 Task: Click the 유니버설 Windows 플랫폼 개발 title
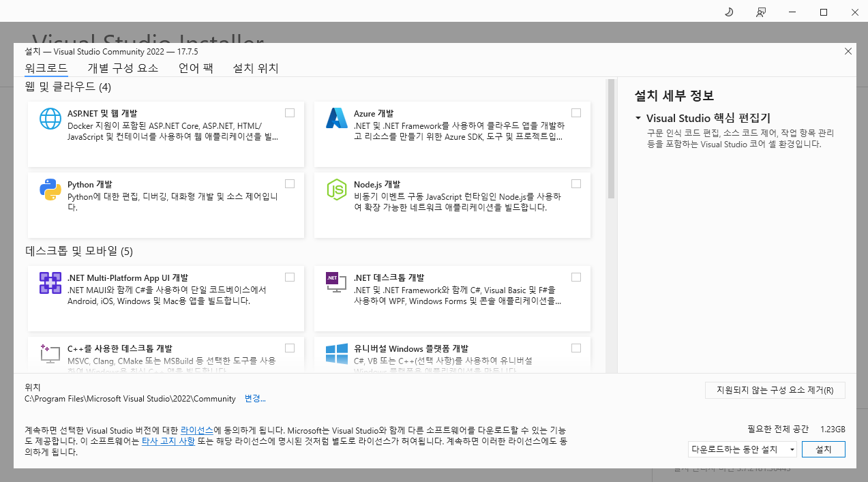tap(411, 348)
